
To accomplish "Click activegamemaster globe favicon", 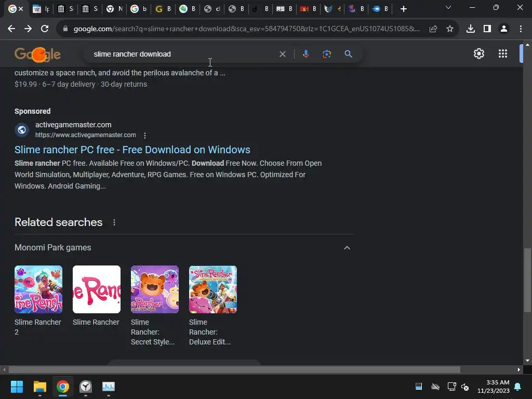I will 22,129.
